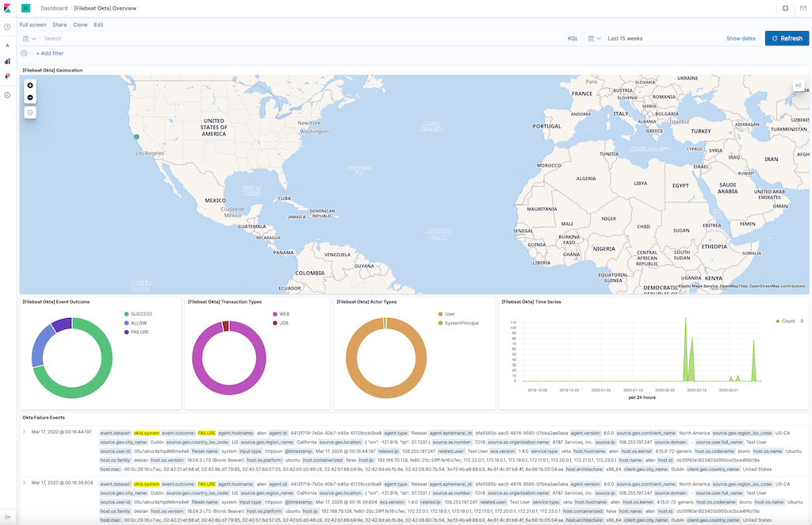Select the Visualize bar-chart sidebar icon
The width and height of the screenshot is (812, 525).
pyautogui.click(x=7, y=61)
